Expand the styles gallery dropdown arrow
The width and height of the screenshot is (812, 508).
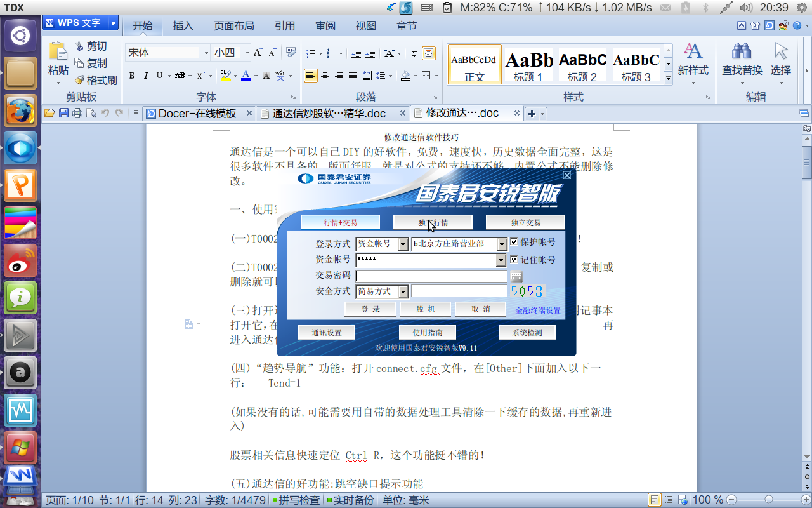click(668, 79)
